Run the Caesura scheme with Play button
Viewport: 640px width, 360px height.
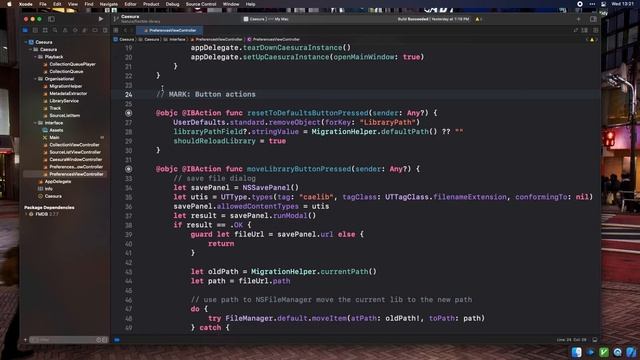click(100, 19)
